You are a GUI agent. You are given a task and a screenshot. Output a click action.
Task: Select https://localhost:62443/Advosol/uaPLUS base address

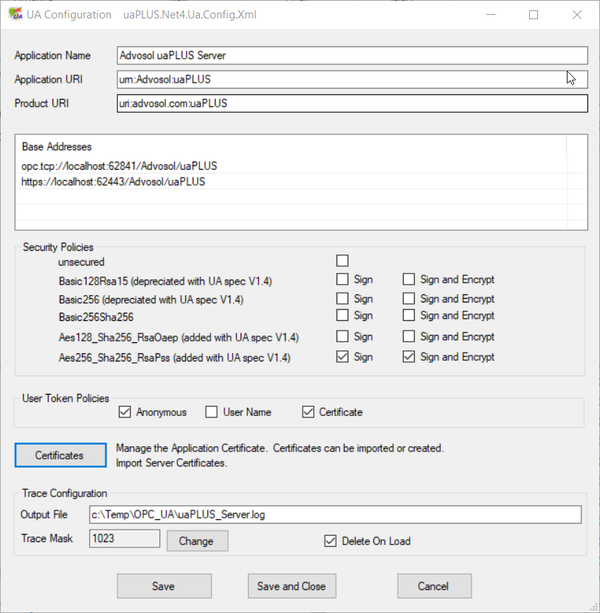113,181
